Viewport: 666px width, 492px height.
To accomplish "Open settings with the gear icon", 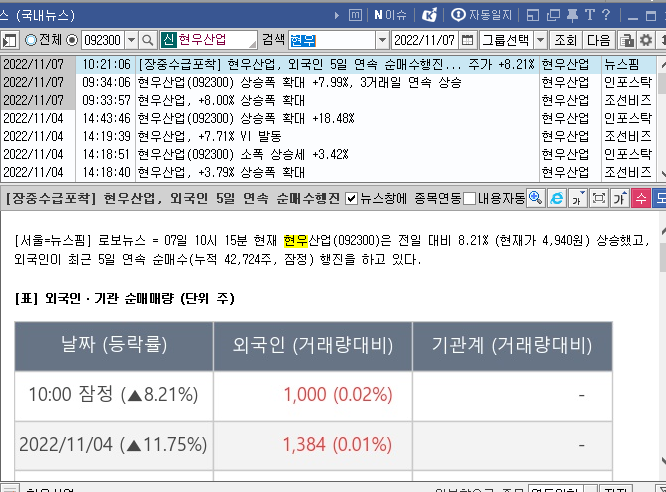I will coord(646,40).
